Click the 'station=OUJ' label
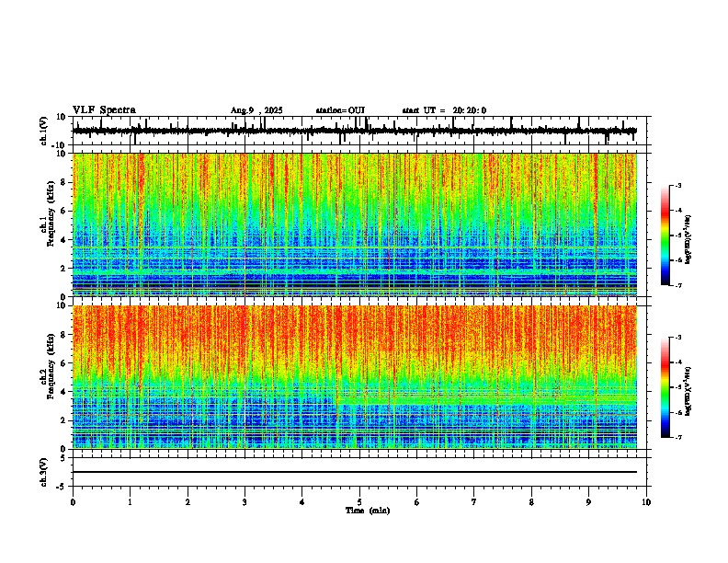 tap(340, 110)
